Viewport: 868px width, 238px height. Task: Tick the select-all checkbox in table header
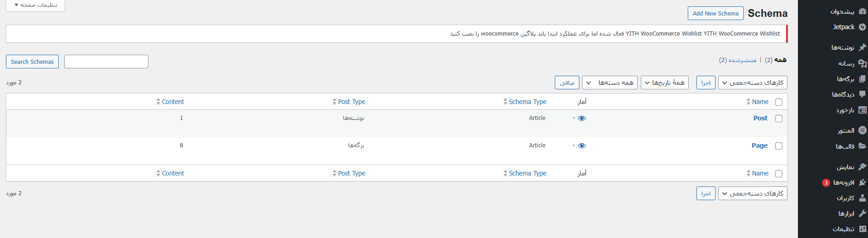(x=779, y=102)
